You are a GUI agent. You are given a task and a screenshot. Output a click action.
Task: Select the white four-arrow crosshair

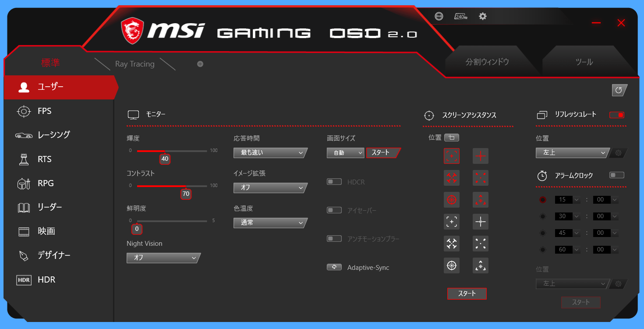(452, 244)
